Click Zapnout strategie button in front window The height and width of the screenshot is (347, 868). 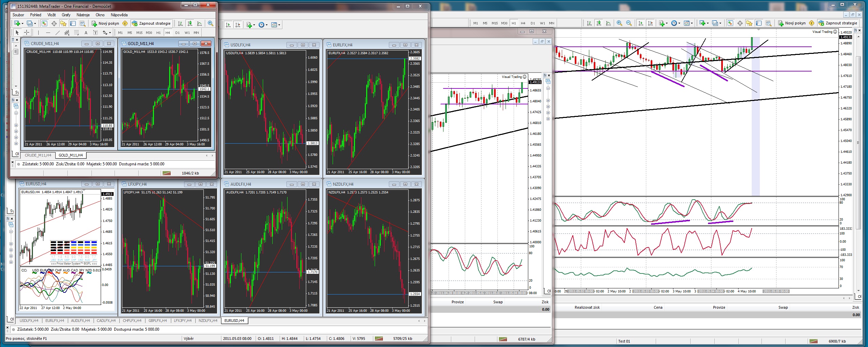(x=151, y=23)
